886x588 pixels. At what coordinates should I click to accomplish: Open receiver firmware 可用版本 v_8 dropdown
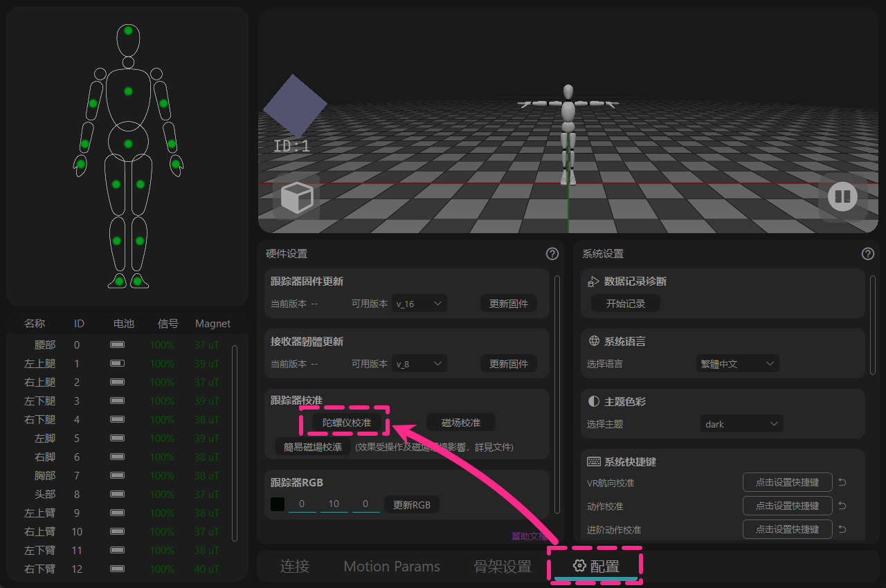pos(419,363)
